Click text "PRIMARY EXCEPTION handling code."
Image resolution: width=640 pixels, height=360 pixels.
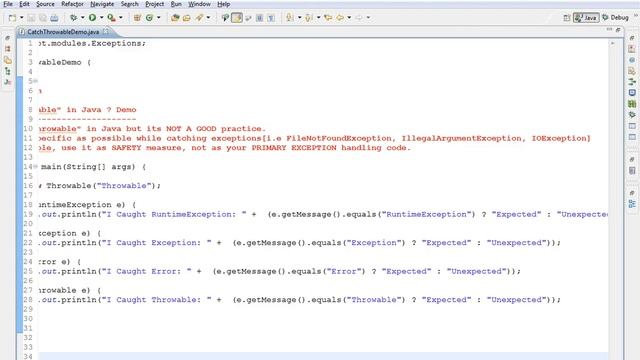point(330,148)
